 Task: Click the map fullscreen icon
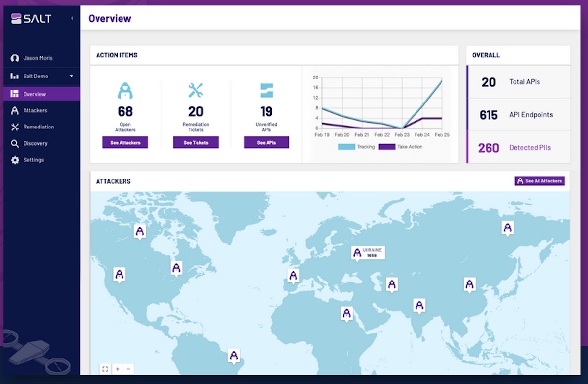tap(105, 369)
